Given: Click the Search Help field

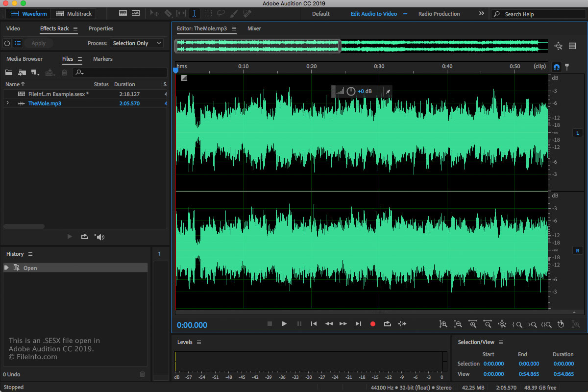Looking at the screenshot, I should point(538,14).
